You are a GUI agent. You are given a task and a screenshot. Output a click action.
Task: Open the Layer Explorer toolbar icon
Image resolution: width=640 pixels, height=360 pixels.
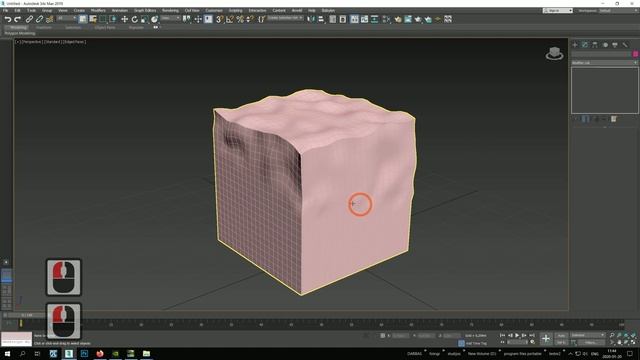click(x=343, y=19)
